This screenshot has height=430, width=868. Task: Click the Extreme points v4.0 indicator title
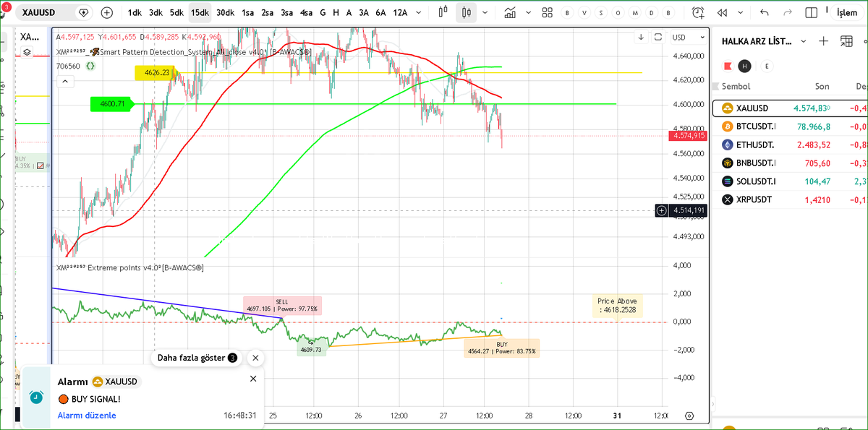pos(130,268)
